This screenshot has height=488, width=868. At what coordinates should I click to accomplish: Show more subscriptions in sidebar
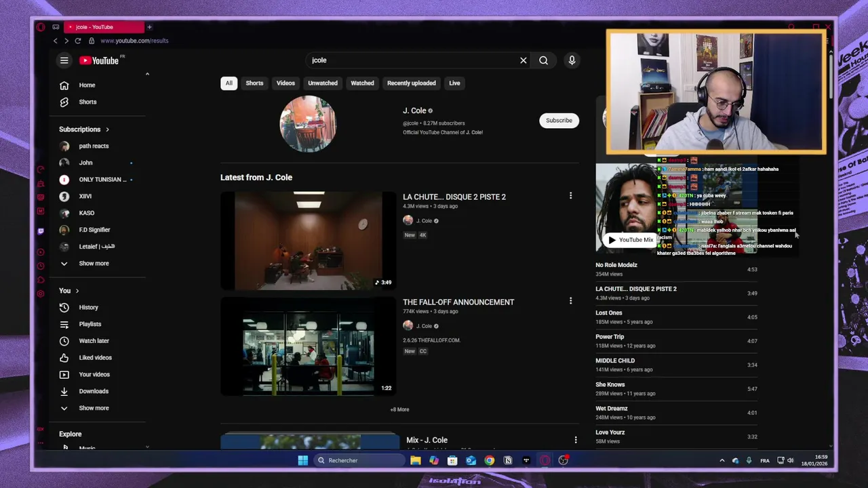tap(94, 264)
